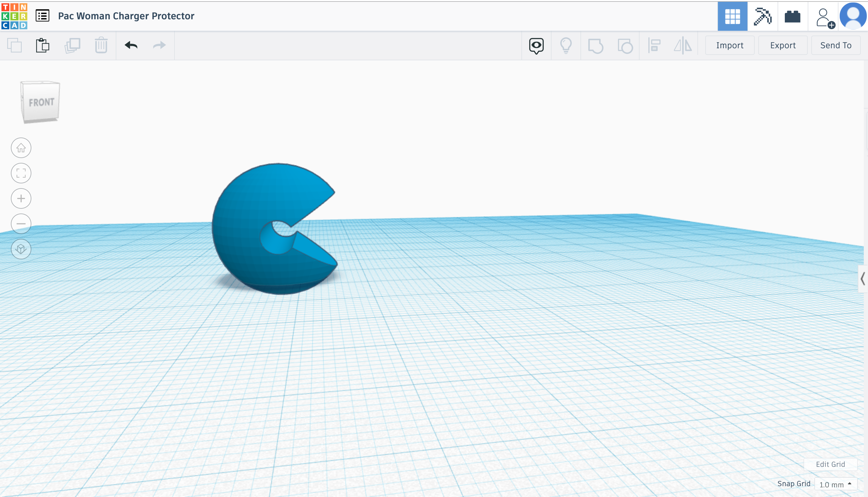Switch between orthographic and perspective view
The height and width of the screenshot is (497, 868).
click(21, 249)
